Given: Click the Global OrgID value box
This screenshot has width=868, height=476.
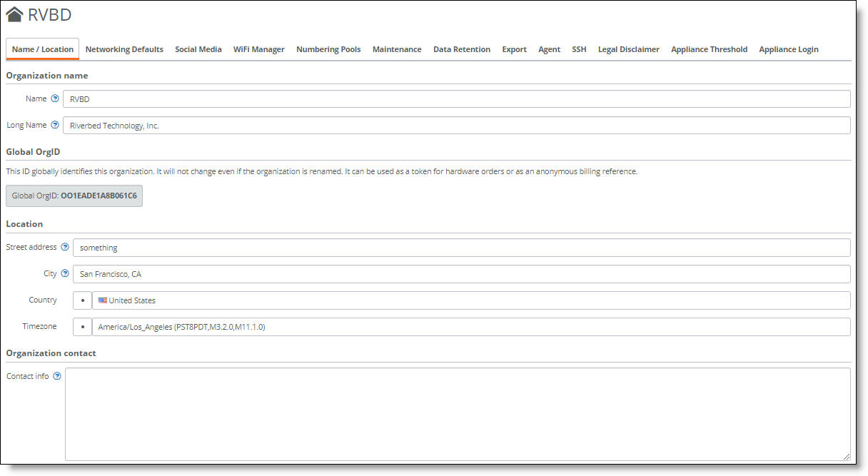Looking at the screenshot, I should pyautogui.click(x=74, y=196).
